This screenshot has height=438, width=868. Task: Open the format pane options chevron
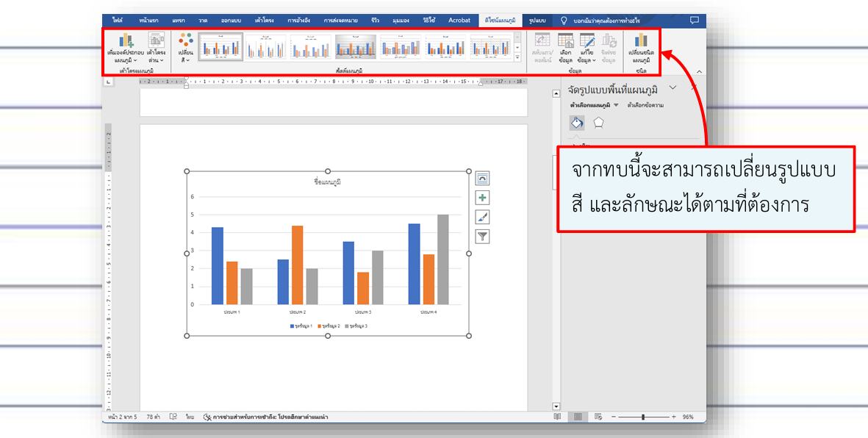[x=672, y=88]
